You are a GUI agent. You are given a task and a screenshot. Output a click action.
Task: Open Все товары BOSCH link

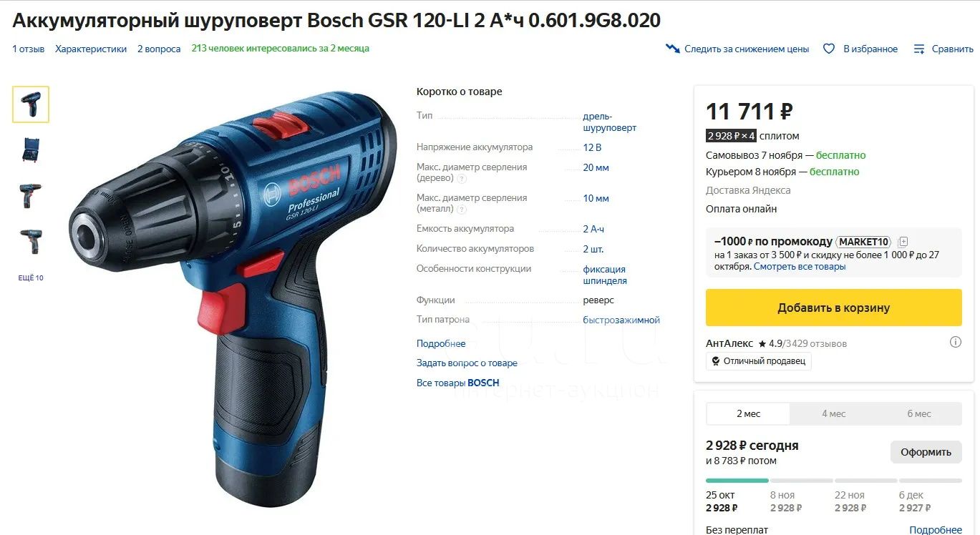point(458,383)
